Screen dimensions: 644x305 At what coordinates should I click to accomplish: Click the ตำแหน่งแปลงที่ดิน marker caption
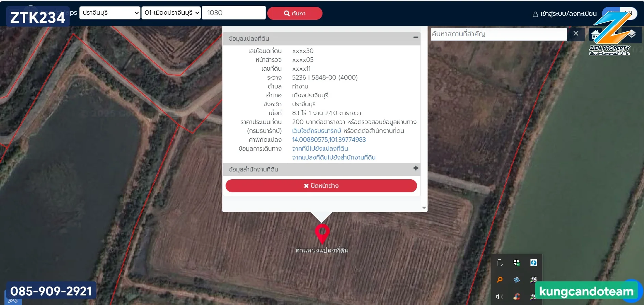(322, 250)
